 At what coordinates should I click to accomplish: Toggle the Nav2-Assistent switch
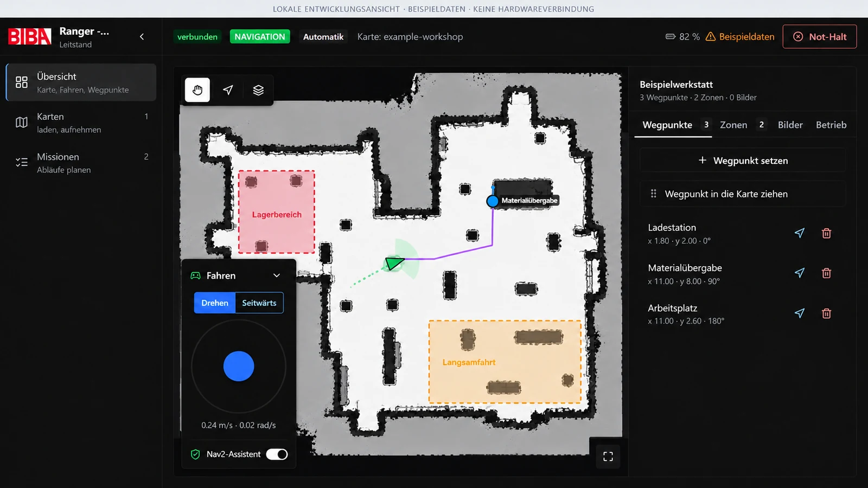[x=277, y=454]
